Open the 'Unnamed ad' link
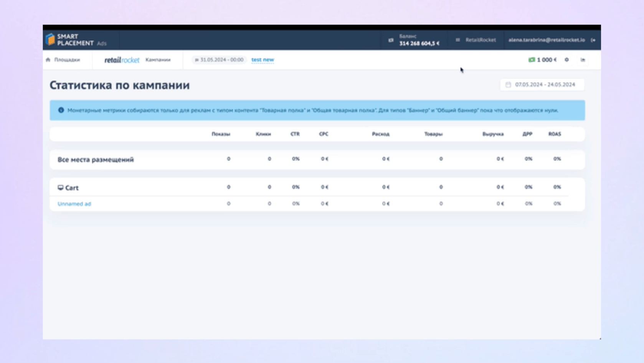 (x=74, y=204)
